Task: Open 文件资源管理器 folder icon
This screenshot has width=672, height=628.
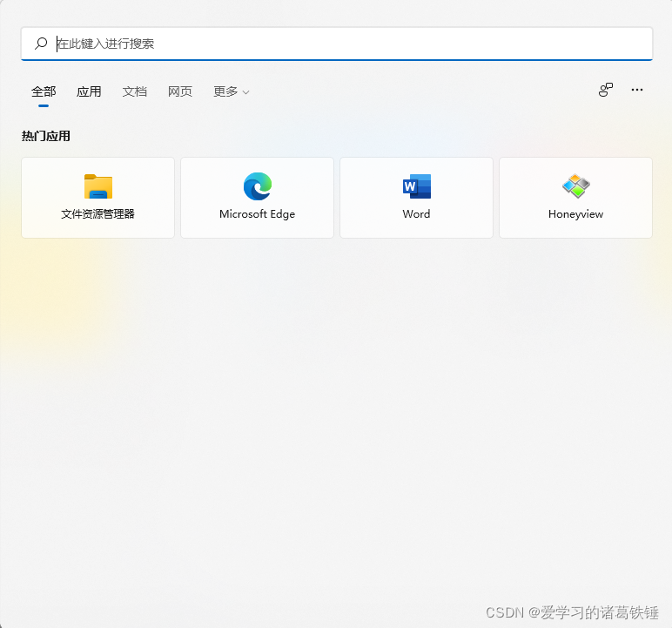Action: coord(98,186)
